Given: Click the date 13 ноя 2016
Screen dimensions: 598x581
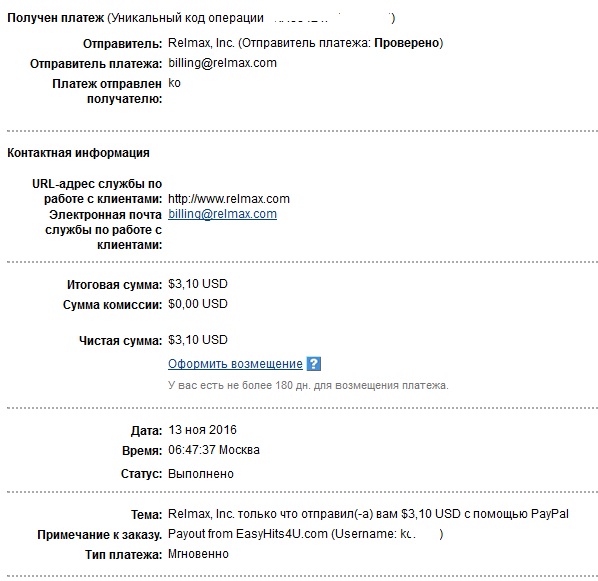Looking at the screenshot, I should click(203, 430).
